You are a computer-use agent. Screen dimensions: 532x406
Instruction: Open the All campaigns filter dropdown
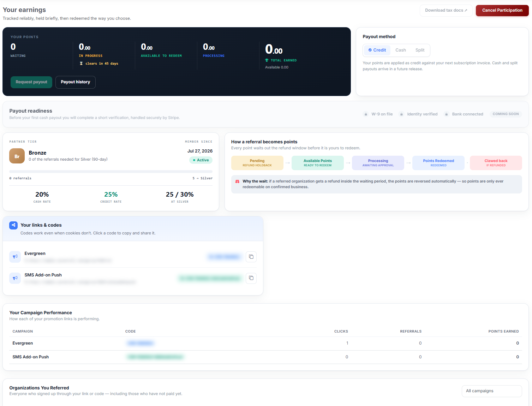[492, 391]
